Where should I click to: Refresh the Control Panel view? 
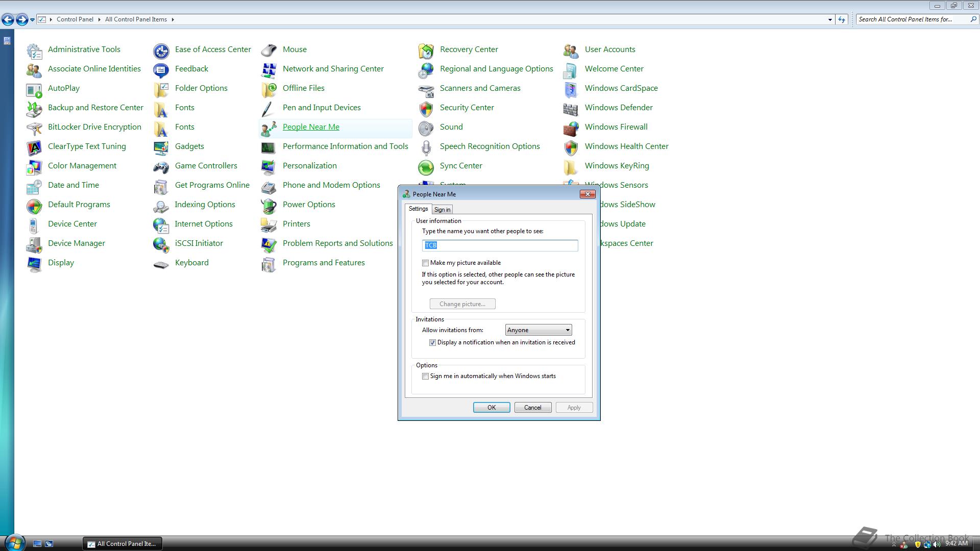[842, 19]
